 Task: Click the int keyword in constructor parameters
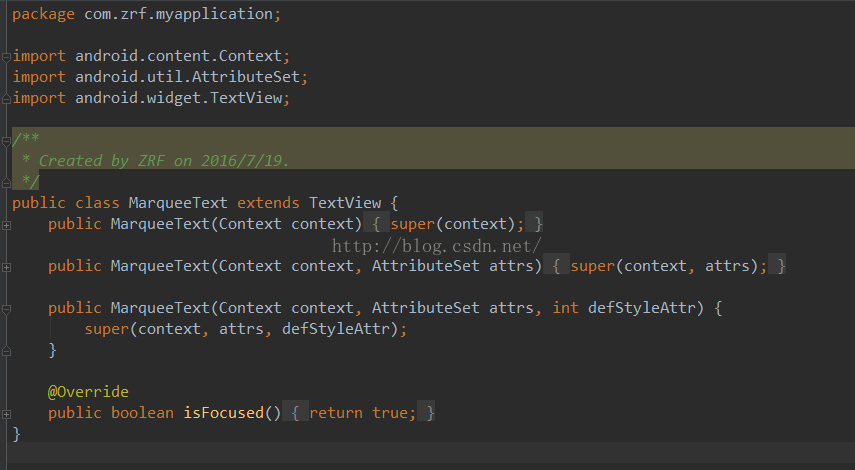point(565,308)
